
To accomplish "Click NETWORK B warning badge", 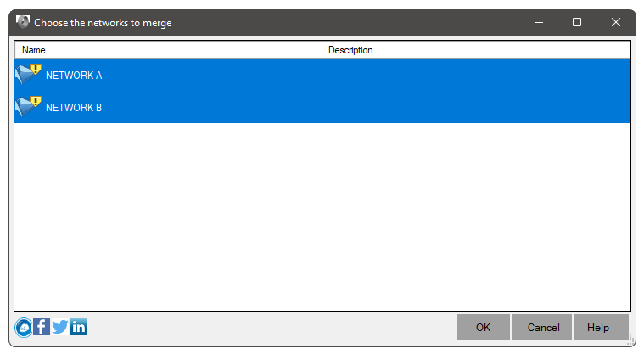I will coord(36,102).
